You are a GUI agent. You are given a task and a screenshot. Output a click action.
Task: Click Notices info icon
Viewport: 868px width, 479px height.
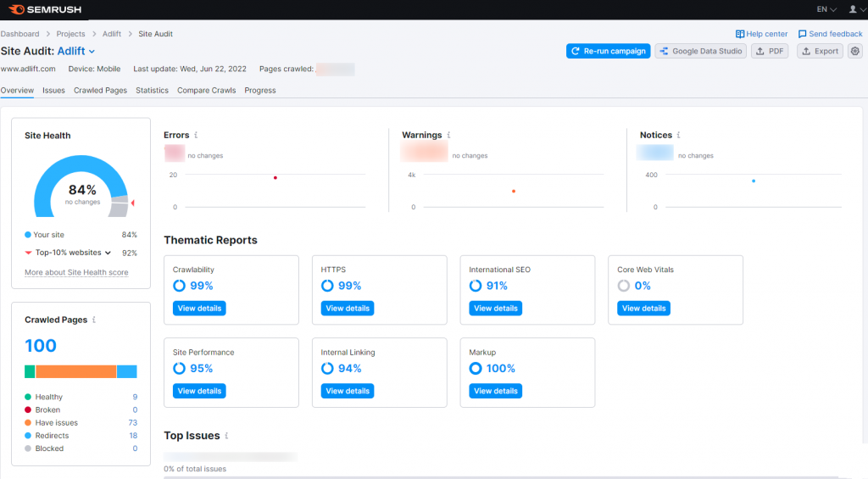point(679,135)
